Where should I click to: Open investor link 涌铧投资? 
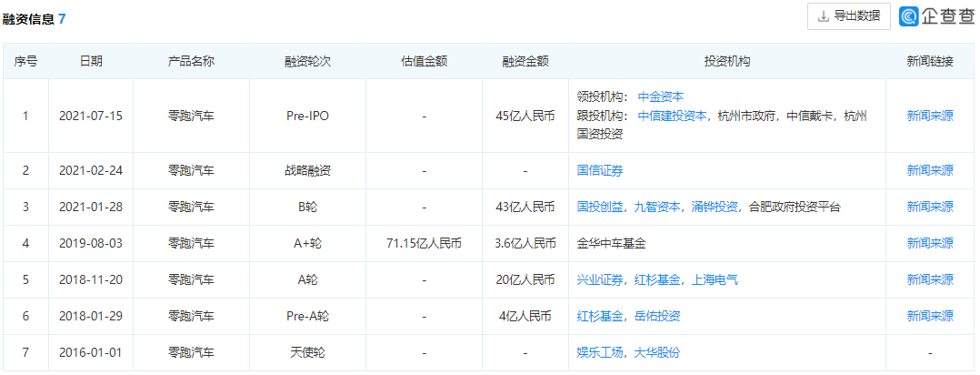715,207
